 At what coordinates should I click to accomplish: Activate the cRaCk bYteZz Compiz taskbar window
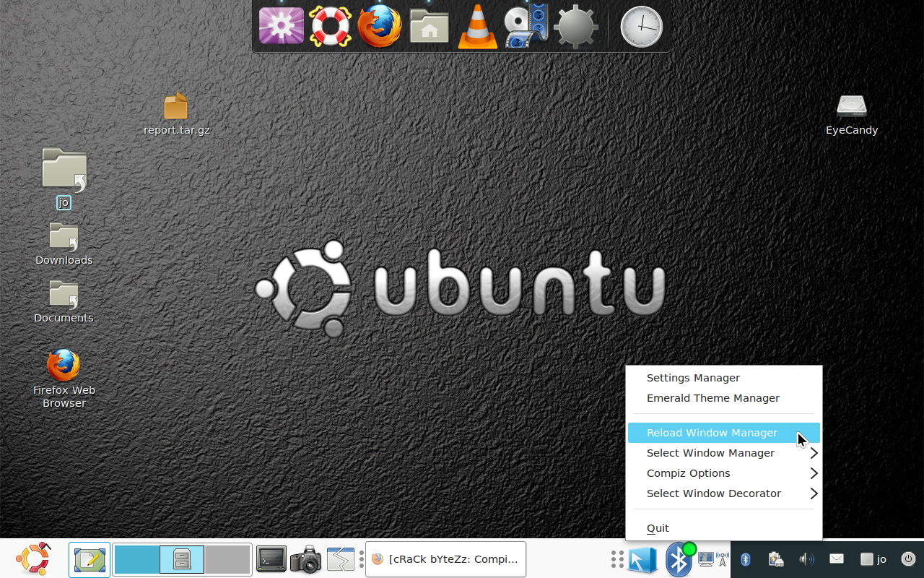point(445,558)
